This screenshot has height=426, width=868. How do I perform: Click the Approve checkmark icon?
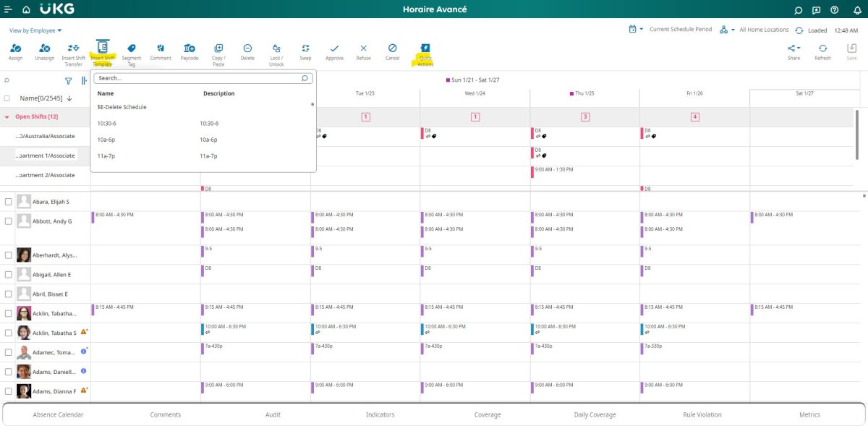click(x=334, y=52)
